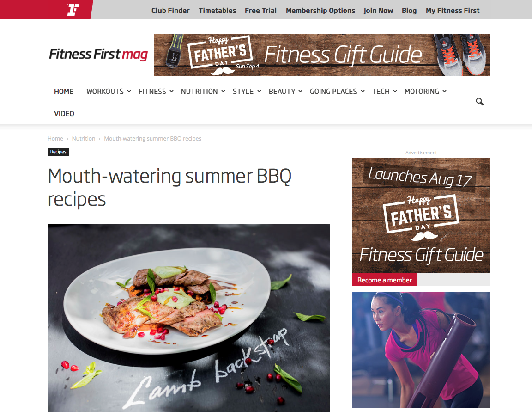The height and width of the screenshot is (417, 532).
Task: Open Membership Options in top bar
Action: coord(320,11)
